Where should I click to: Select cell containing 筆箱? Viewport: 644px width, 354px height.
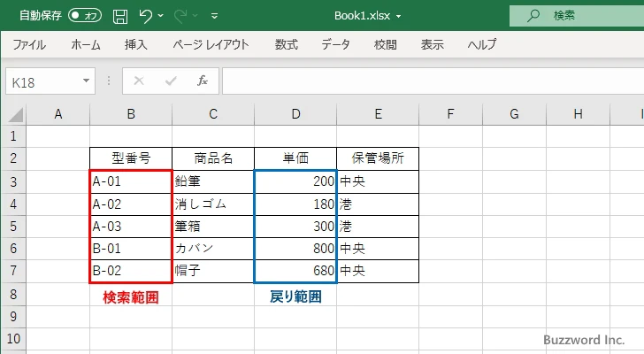coord(213,227)
